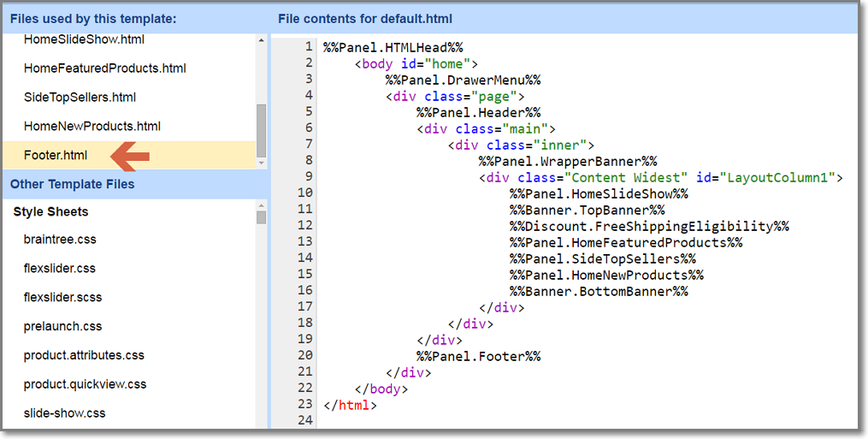Select prelaunch.css style sheet
The image size is (868, 439).
click(62, 327)
